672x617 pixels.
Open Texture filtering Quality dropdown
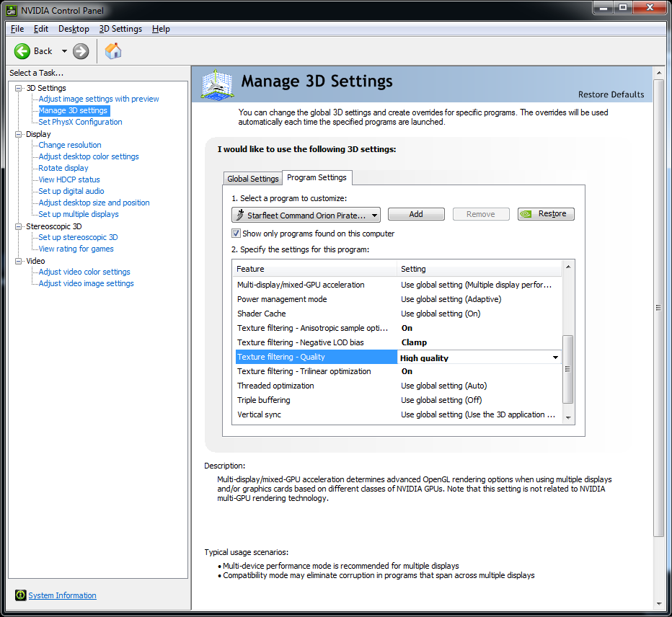[555, 358]
